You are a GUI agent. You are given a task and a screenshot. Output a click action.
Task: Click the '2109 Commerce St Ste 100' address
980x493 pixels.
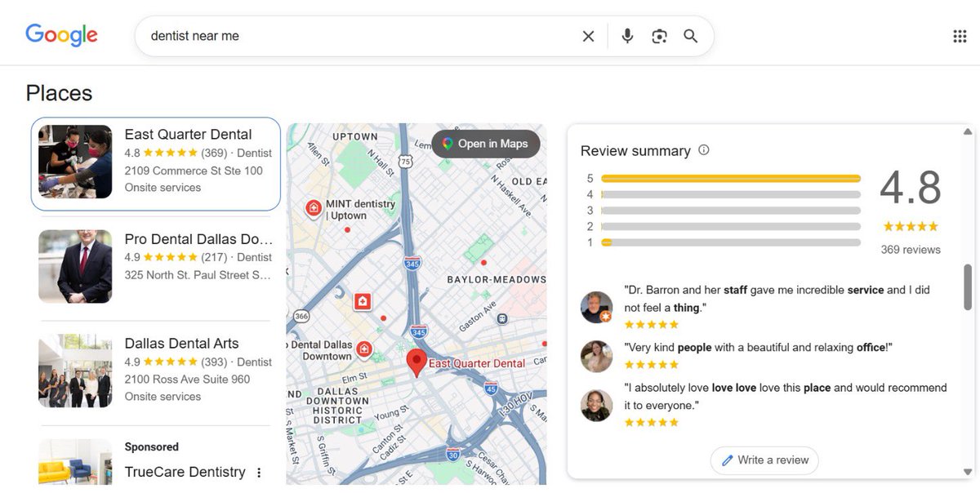(x=194, y=171)
